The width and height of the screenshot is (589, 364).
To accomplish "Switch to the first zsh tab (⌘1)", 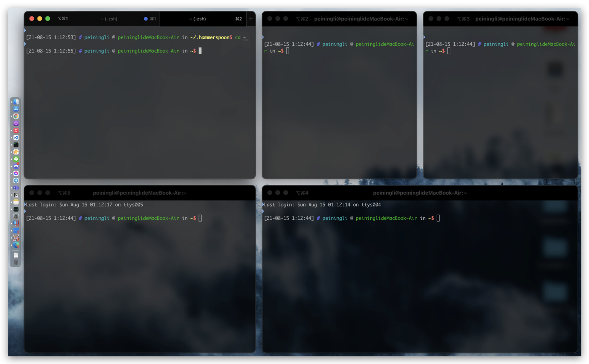I will coord(109,19).
